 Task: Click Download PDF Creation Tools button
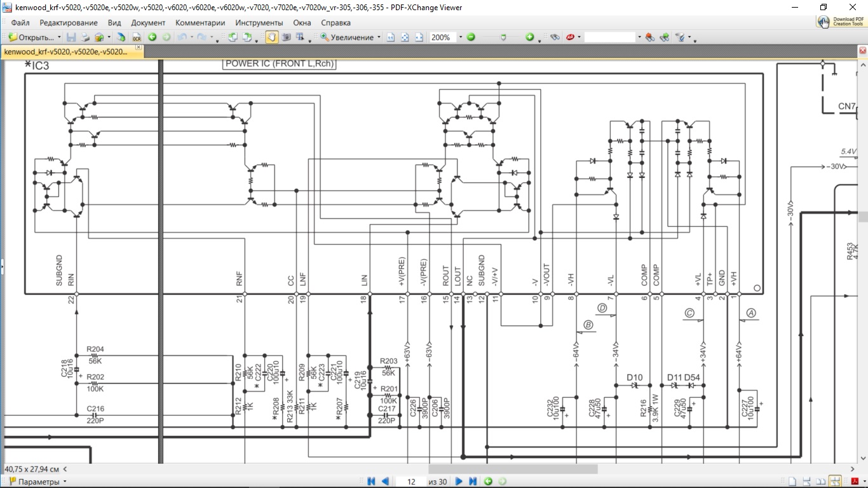point(841,22)
